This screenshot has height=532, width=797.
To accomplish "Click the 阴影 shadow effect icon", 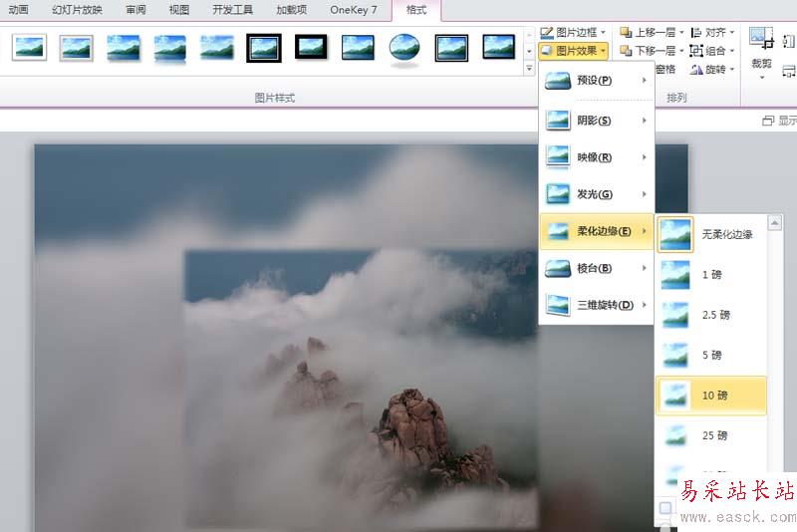I will (x=558, y=121).
